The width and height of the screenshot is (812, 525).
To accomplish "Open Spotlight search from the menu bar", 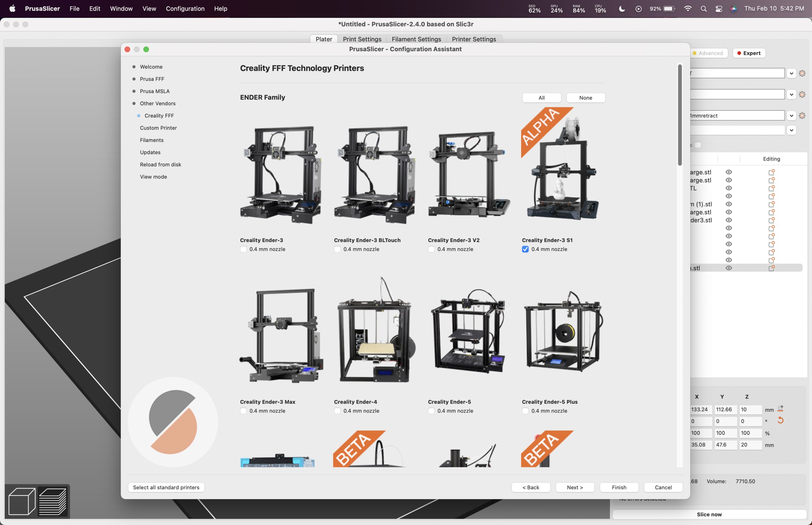I will [x=704, y=8].
